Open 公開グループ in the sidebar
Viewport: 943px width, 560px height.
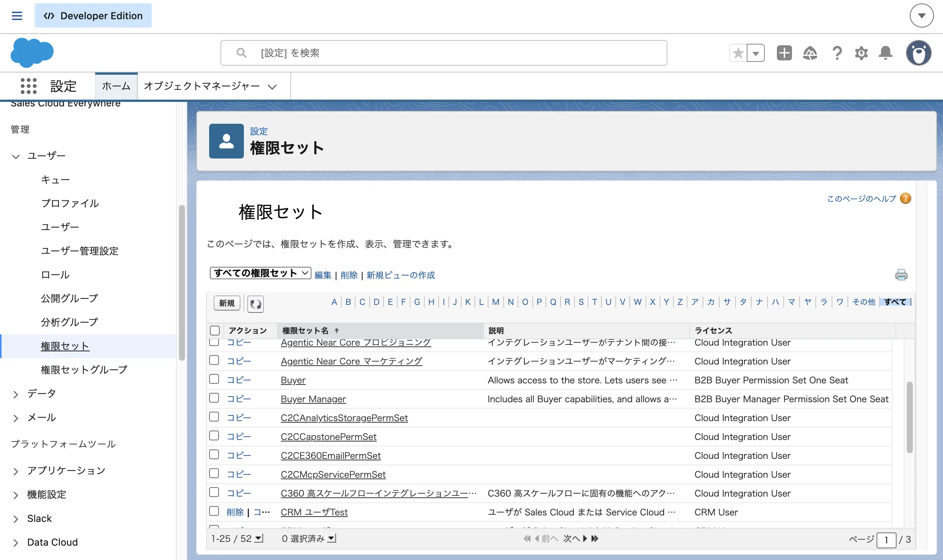[x=69, y=298]
